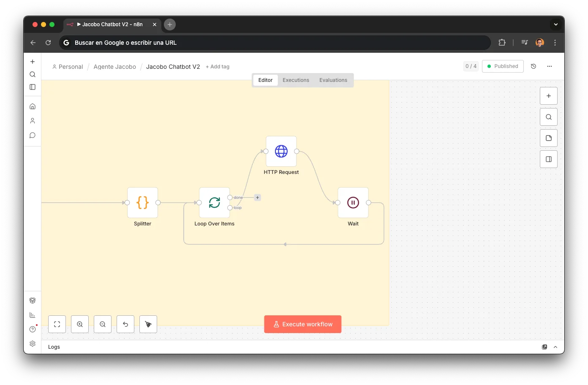Add a tag to the workflow

pos(218,66)
